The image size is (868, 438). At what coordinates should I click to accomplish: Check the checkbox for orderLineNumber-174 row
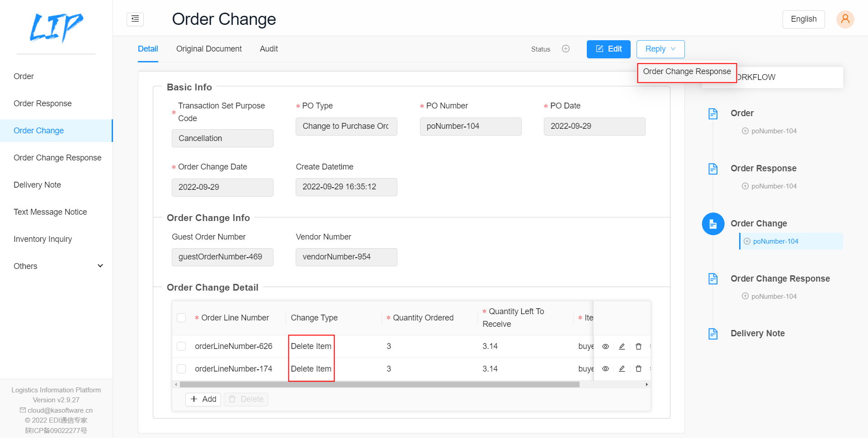181,368
